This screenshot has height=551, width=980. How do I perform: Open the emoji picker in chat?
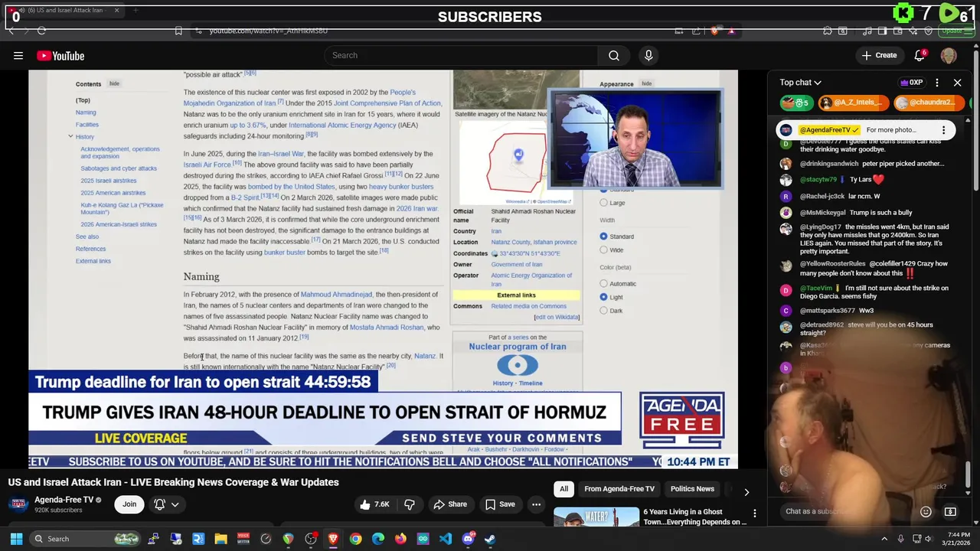click(x=926, y=511)
